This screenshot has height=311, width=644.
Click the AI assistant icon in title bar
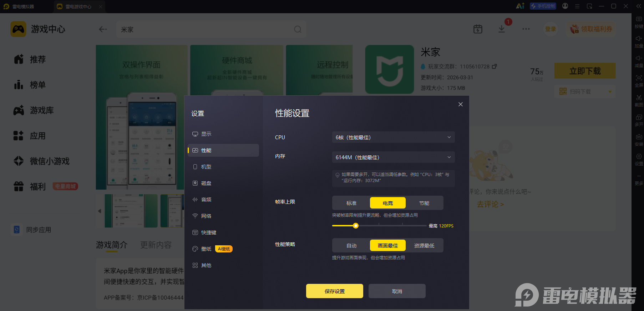[x=520, y=6]
